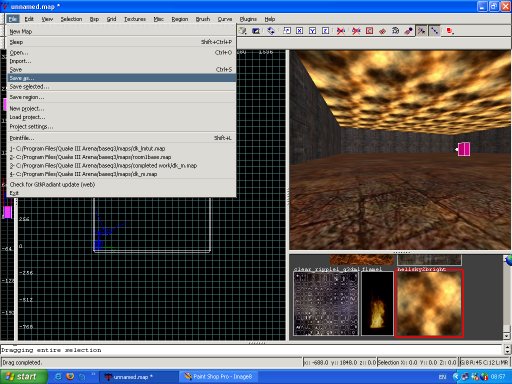This screenshot has height=384, width=512.
Task: Select the hellsky2bright texture thumbnail
Action: (429, 304)
